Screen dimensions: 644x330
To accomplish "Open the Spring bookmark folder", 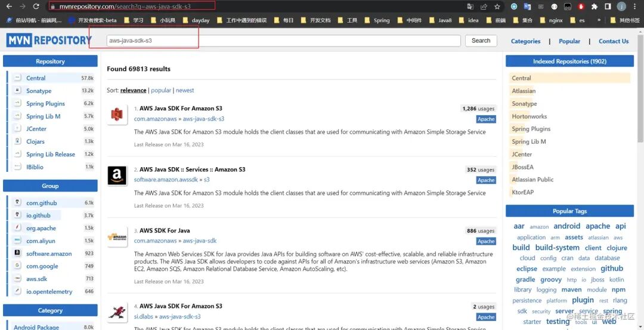I will click(377, 20).
